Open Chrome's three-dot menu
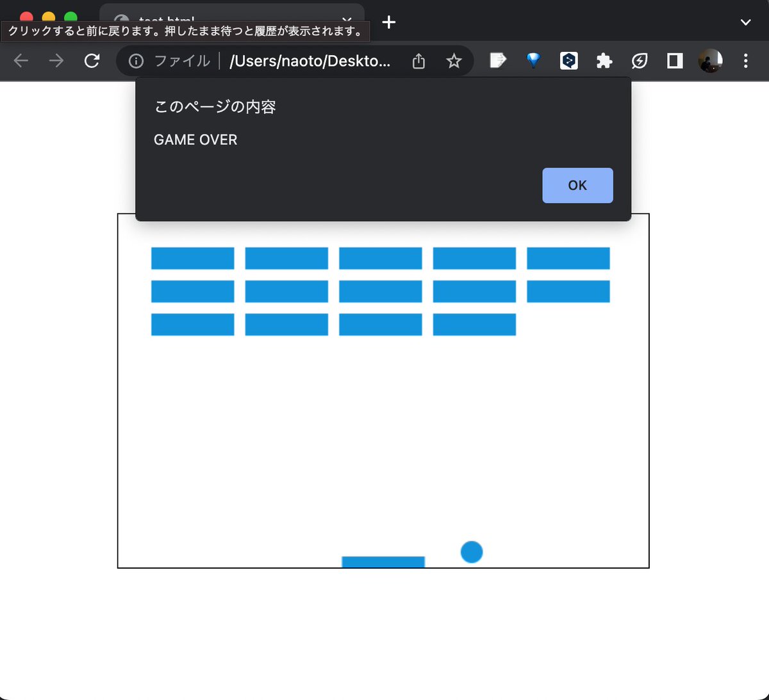This screenshot has width=769, height=700. (x=745, y=61)
